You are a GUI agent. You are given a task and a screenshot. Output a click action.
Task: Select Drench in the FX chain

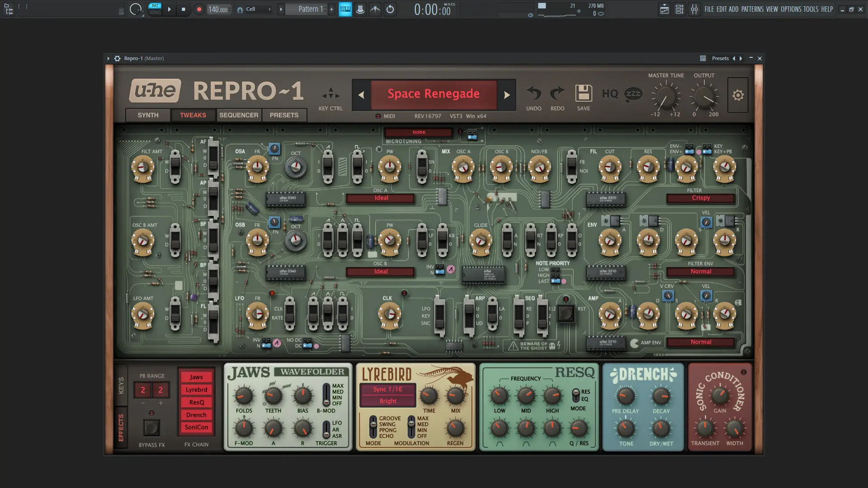click(x=196, y=415)
